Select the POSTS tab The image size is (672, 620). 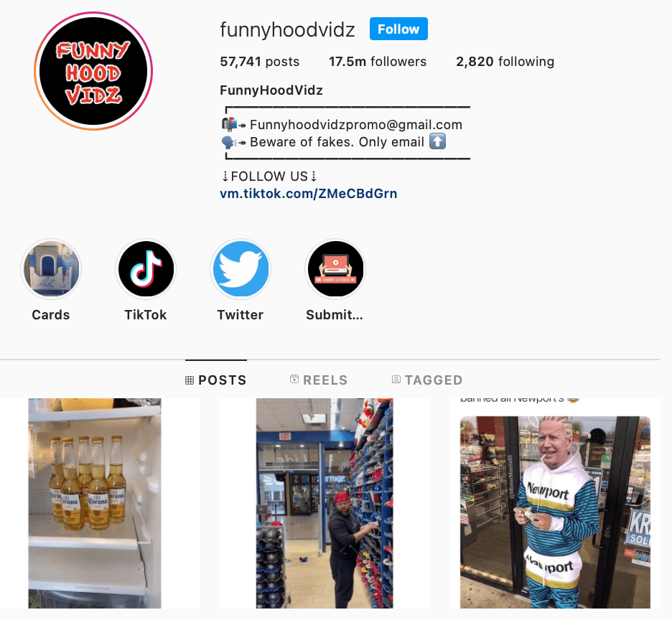(x=216, y=380)
